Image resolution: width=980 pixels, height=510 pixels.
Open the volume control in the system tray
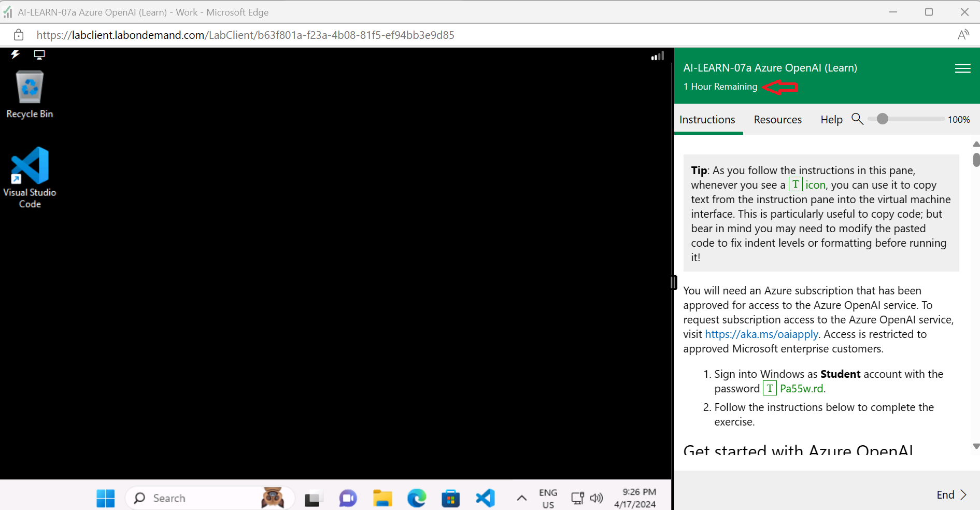[x=596, y=498]
